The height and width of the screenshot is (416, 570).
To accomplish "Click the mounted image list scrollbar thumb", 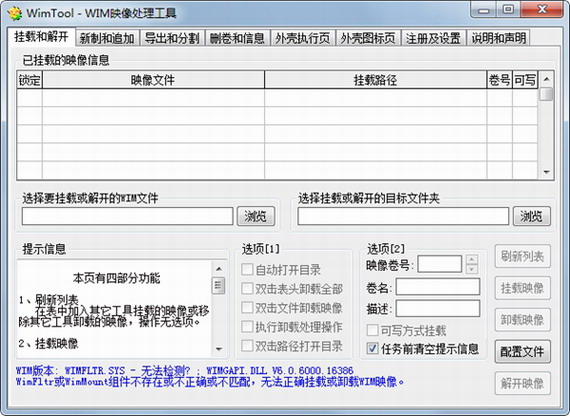I will 546,94.
